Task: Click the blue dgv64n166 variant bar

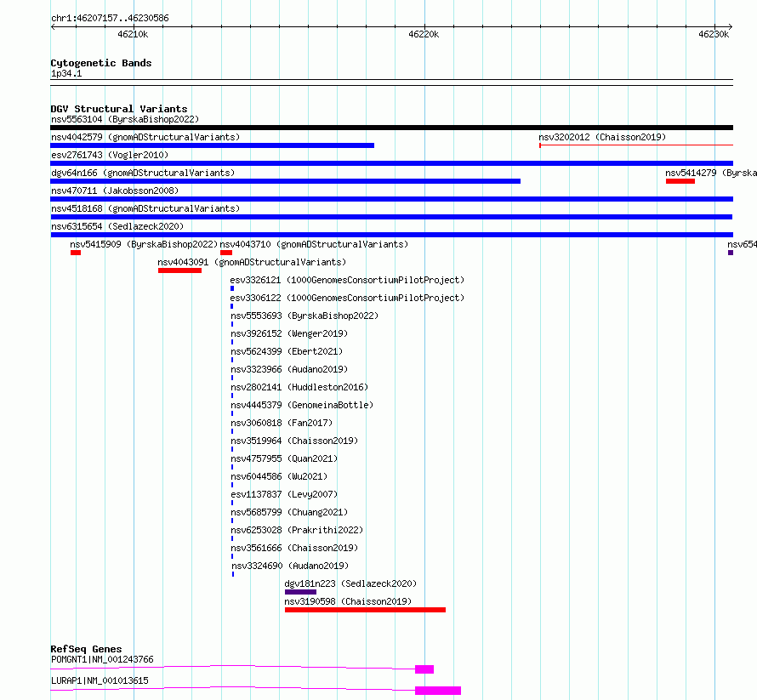Action: pos(285,181)
